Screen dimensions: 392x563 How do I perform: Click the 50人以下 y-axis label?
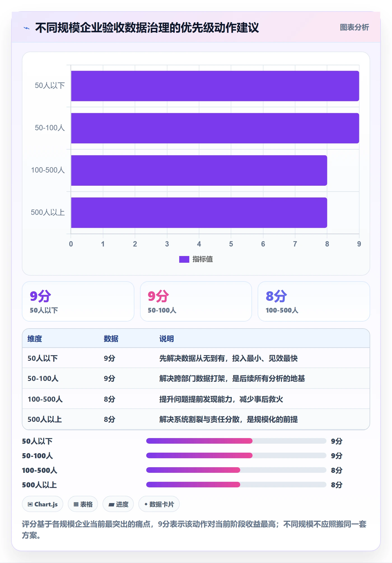[x=50, y=85]
